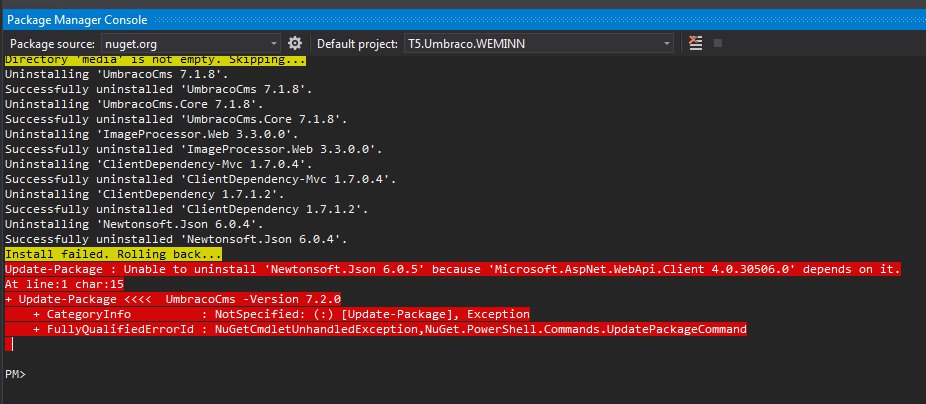Click the FullyQualifiedErrorId error line
The image size is (926, 404).
click(376, 329)
